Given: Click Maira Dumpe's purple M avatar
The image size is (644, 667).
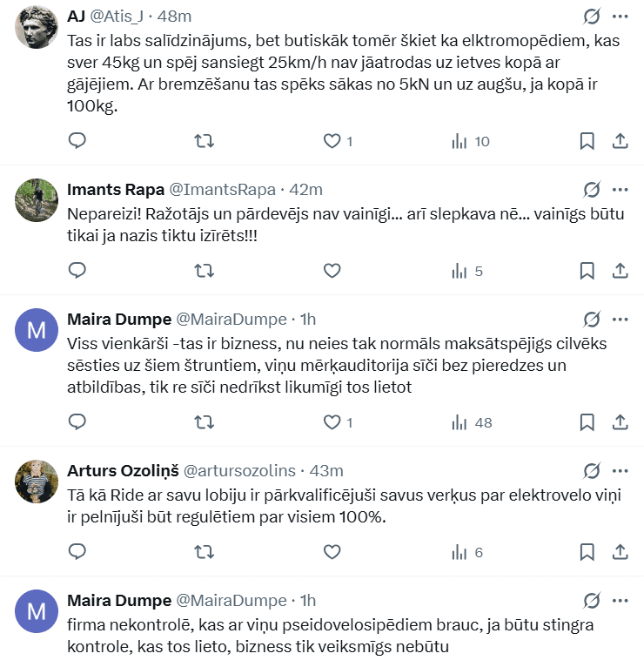Looking at the screenshot, I should coord(37,331).
